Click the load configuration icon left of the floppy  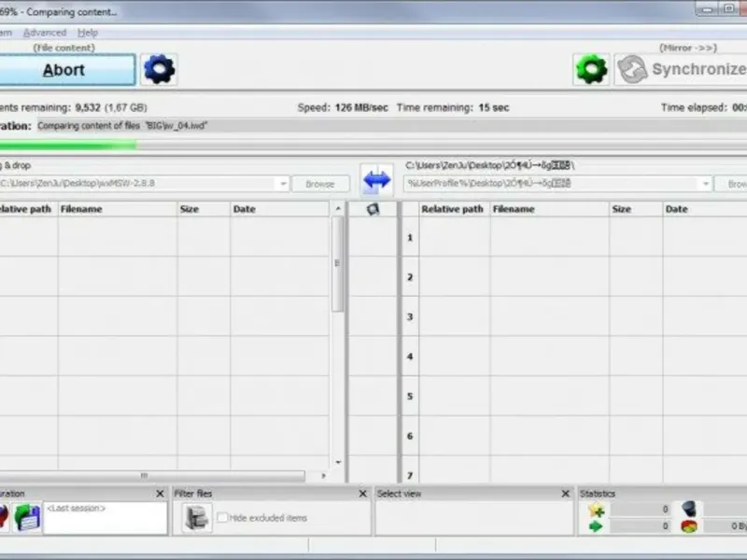(3, 518)
